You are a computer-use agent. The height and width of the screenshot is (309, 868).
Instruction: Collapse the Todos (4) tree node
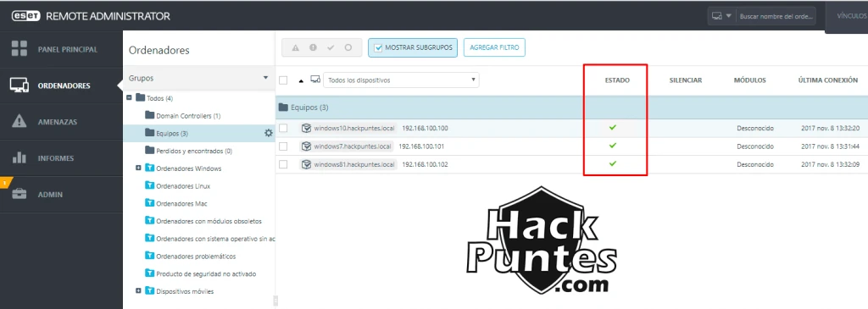[x=129, y=98]
